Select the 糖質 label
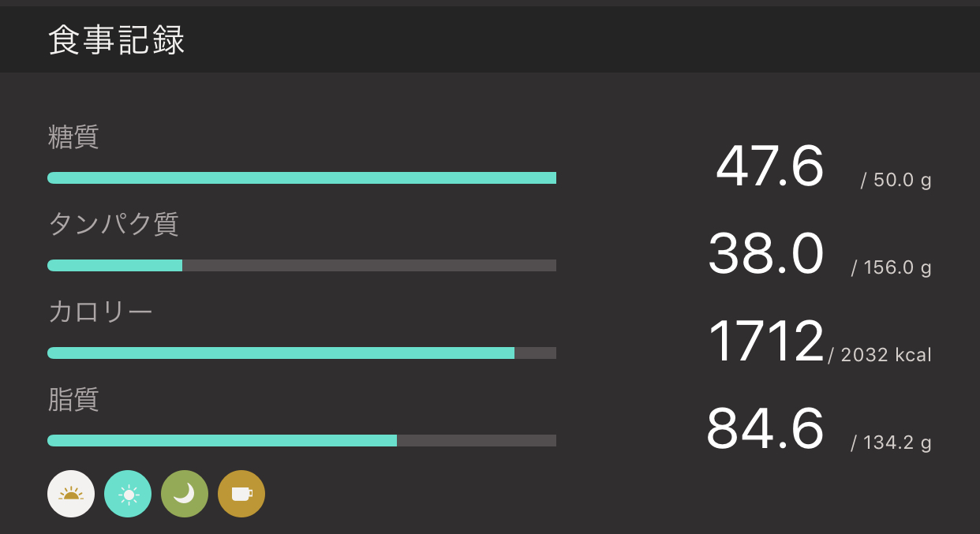Screen dimensions: 980x534 [73, 137]
